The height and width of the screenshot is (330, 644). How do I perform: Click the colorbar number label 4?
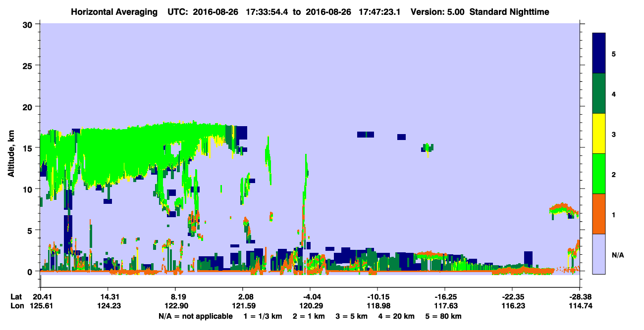tap(614, 94)
